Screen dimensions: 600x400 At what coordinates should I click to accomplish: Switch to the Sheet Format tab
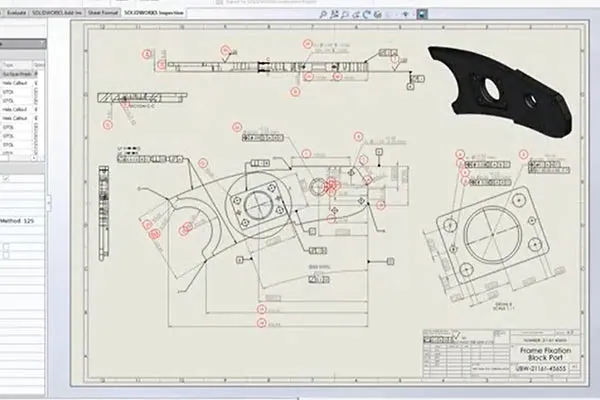(x=103, y=13)
